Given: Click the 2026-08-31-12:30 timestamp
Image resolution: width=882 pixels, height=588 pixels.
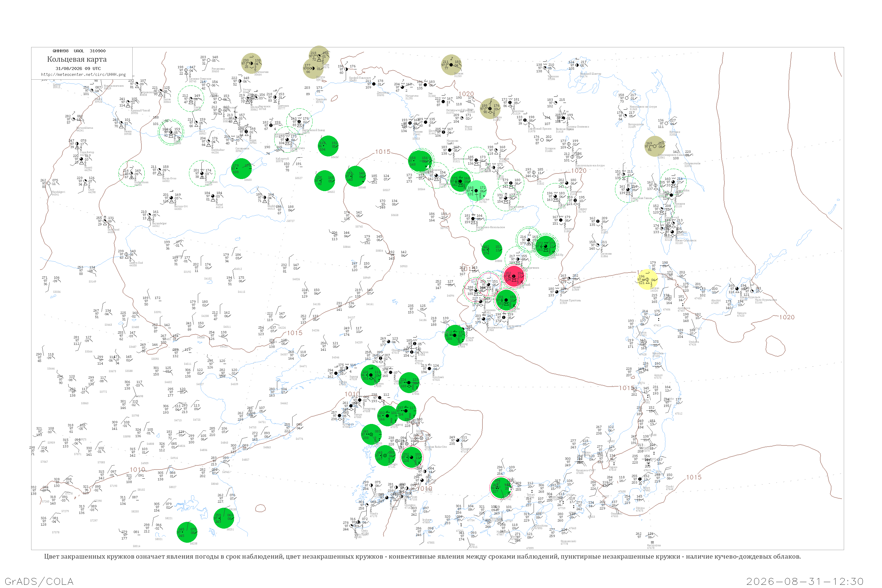Looking at the screenshot, I should click(805, 581).
